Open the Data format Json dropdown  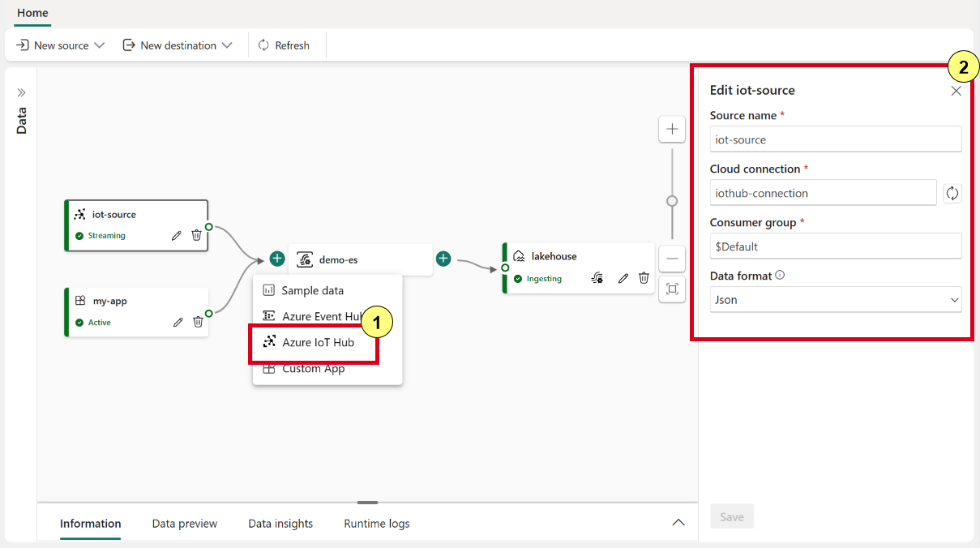[x=836, y=299]
